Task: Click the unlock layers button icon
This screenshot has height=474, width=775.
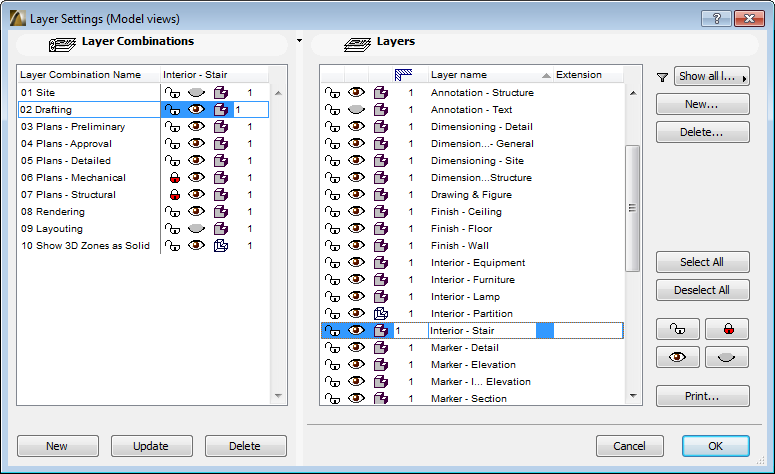Action: [x=678, y=329]
